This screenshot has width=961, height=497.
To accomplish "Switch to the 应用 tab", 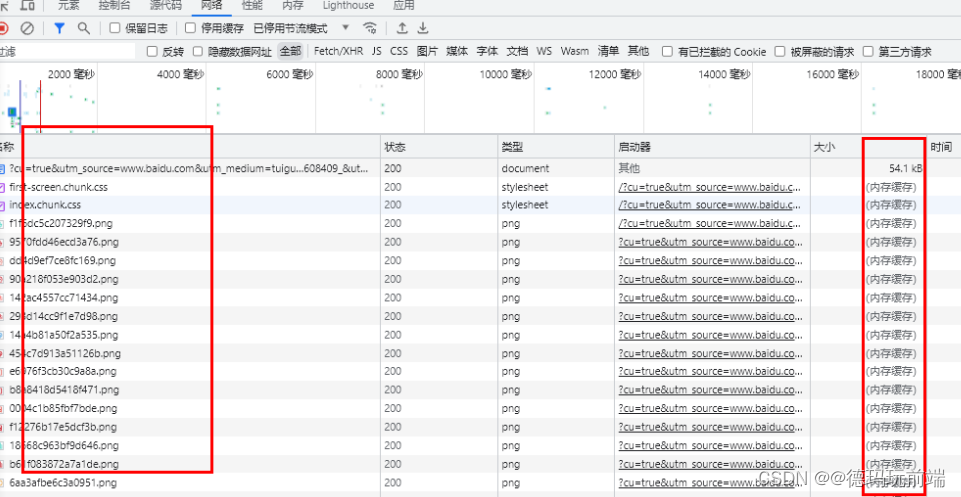I will pos(403,6).
